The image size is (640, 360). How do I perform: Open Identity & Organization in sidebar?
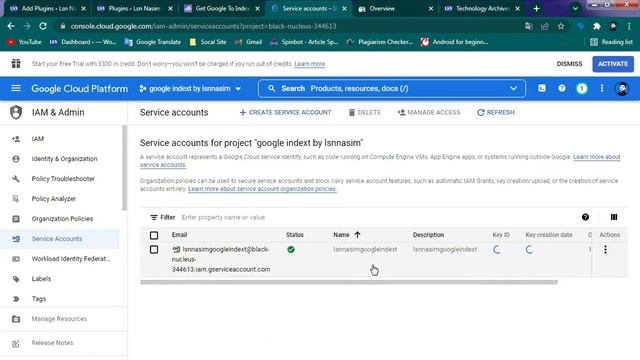tap(60, 159)
